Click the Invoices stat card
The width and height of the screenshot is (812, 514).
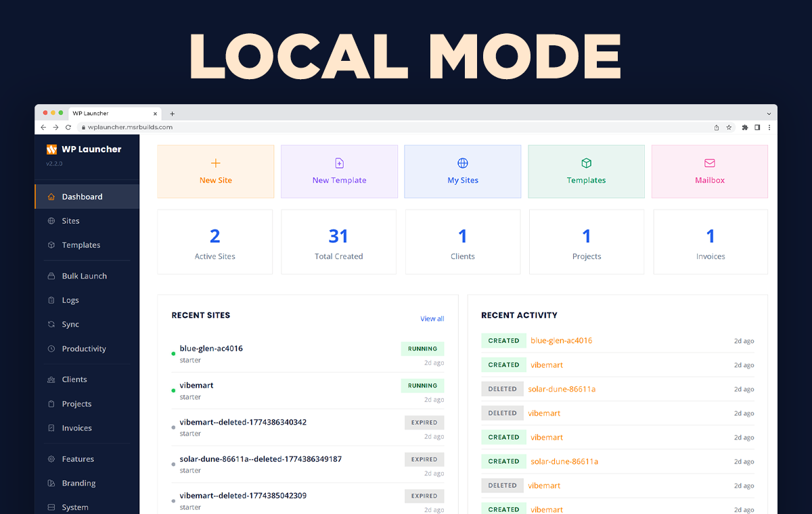710,241
